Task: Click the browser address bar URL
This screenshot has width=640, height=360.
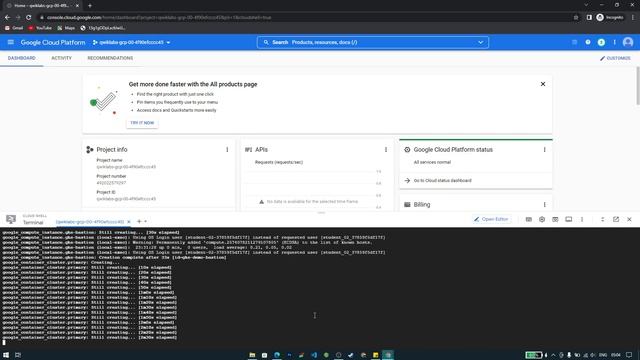Action: tap(159, 18)
